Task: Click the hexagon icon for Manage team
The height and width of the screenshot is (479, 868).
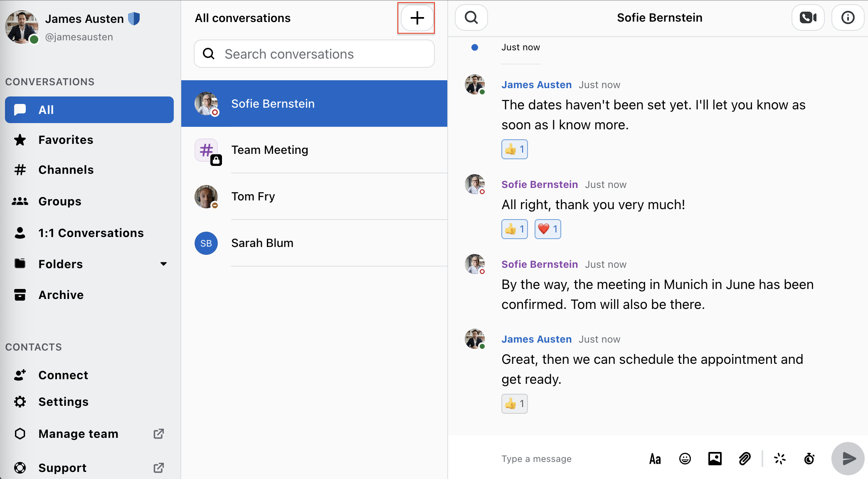Action: point(20,434)
